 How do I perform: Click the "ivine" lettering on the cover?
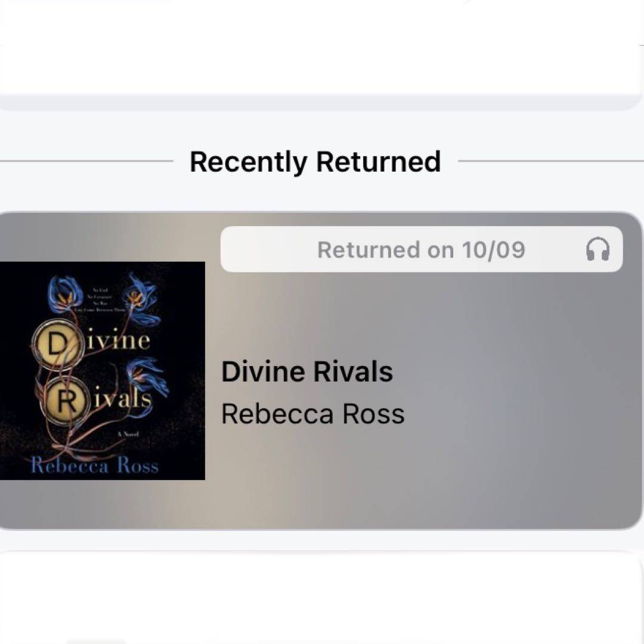(118, 340)
